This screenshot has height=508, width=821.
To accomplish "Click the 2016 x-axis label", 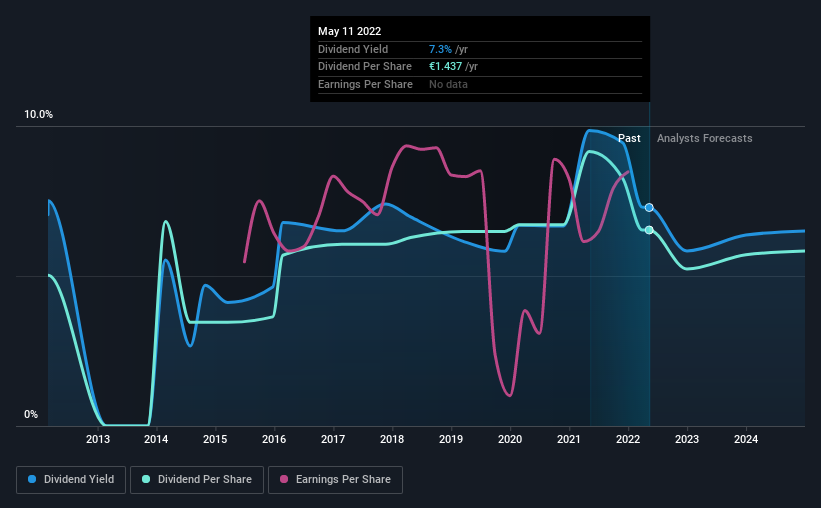I will (x=274, y=439).
